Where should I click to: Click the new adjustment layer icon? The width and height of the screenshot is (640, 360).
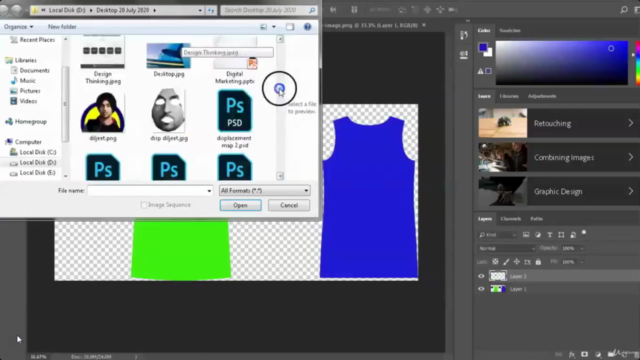[598, 354]
